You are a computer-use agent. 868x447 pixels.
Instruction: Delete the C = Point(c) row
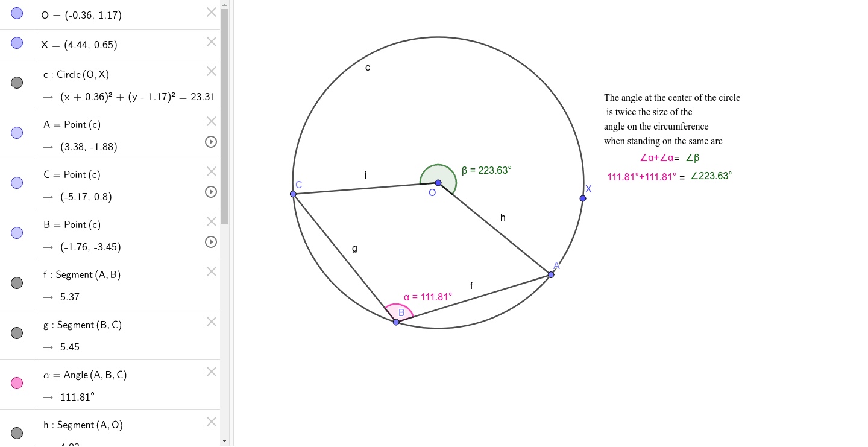pos(212,171)
